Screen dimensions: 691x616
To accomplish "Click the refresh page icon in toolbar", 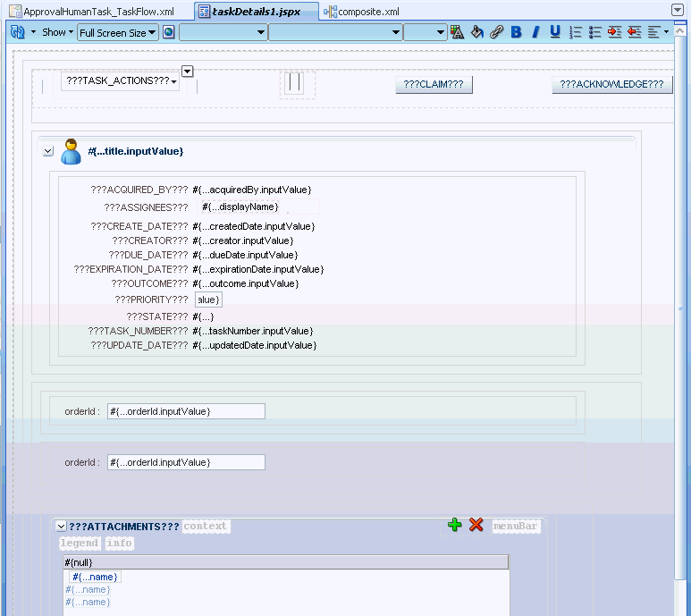I will click(18, 32).
